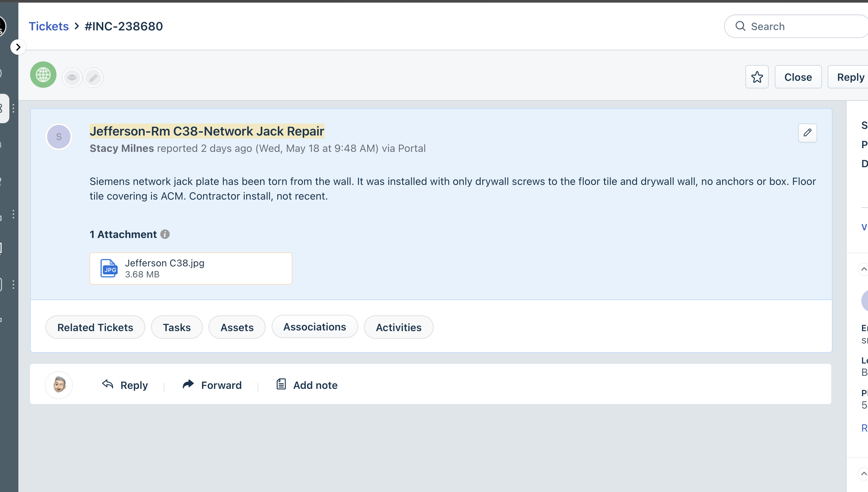
Task: Click the green globe portal source icon
Action: point(43,75)
